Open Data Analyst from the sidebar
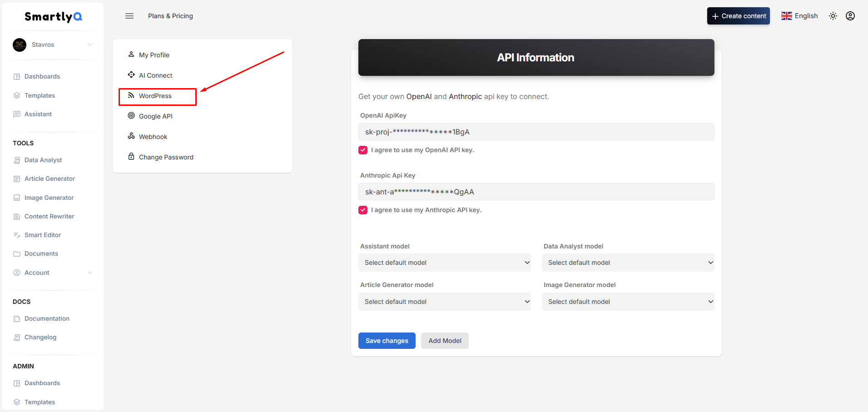 click(x=43, y=160)
